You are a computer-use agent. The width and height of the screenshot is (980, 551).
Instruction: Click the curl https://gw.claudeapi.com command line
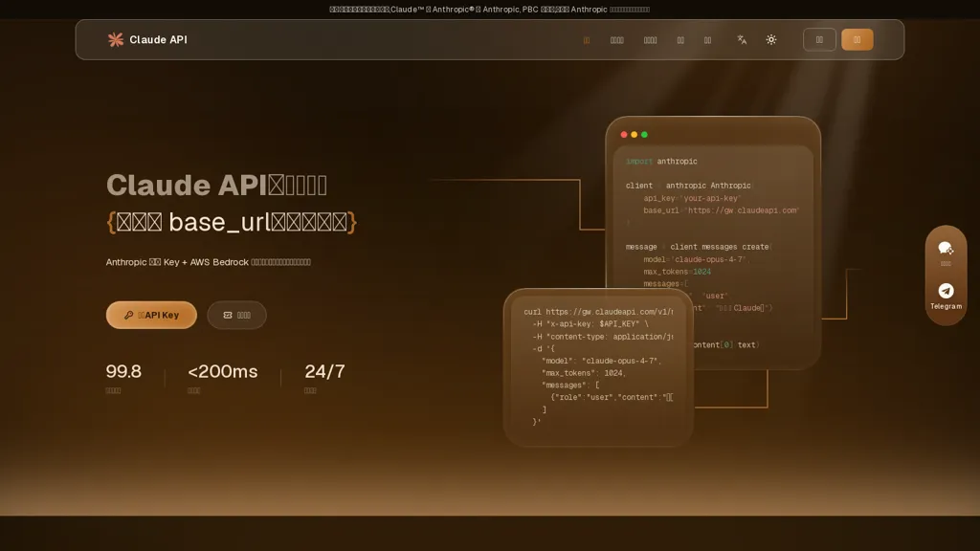[x=598, y=312]
